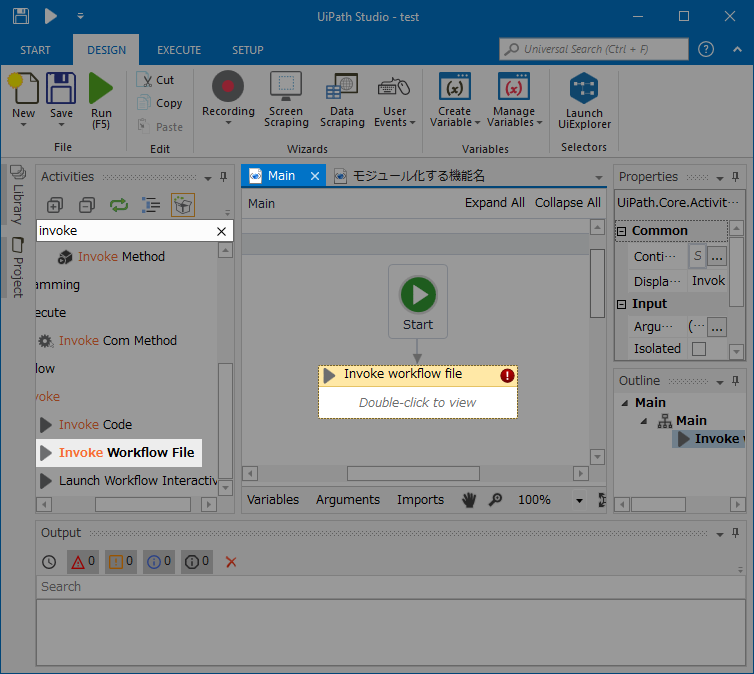Collapse the Common property group
This screenshot has width=754, height=674.
(x=621, y=231)
